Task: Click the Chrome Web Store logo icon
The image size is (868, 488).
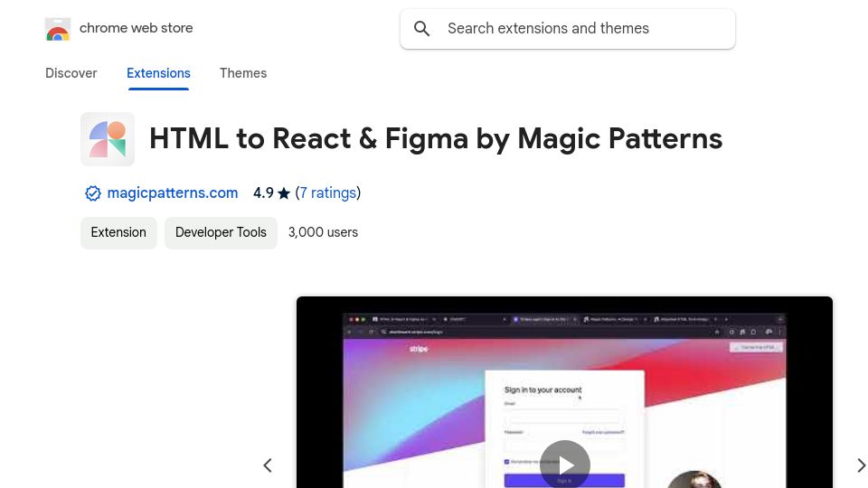Action: [58, 29]
